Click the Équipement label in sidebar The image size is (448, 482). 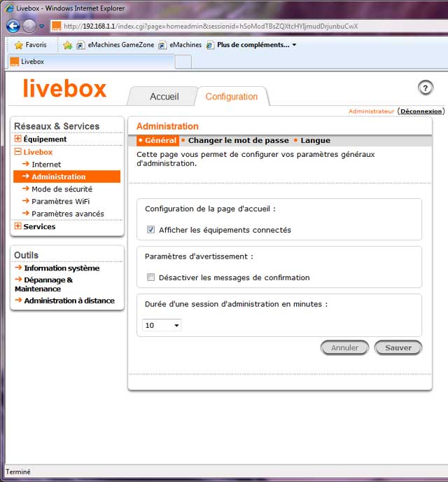tap(45, 139)
